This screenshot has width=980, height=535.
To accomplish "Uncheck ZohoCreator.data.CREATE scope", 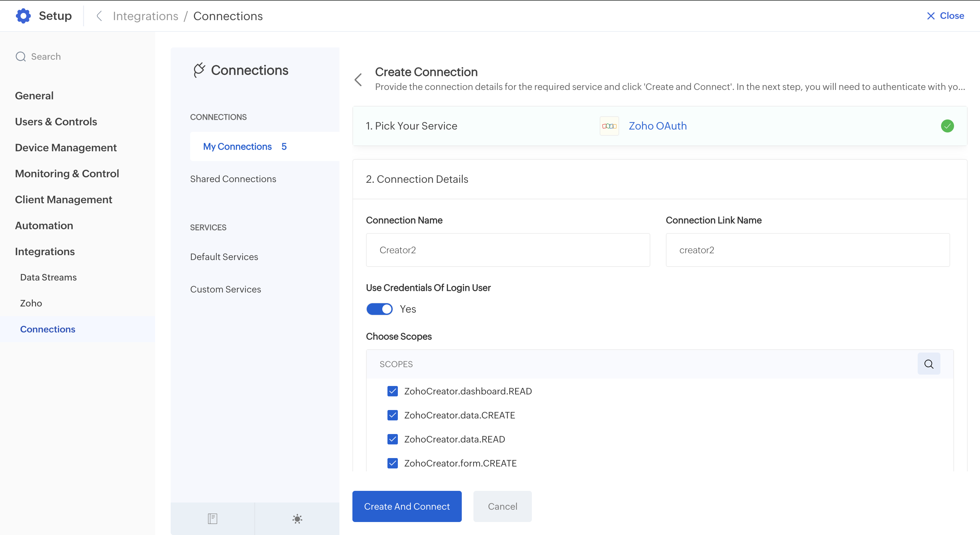I will [x=393, y=415].
